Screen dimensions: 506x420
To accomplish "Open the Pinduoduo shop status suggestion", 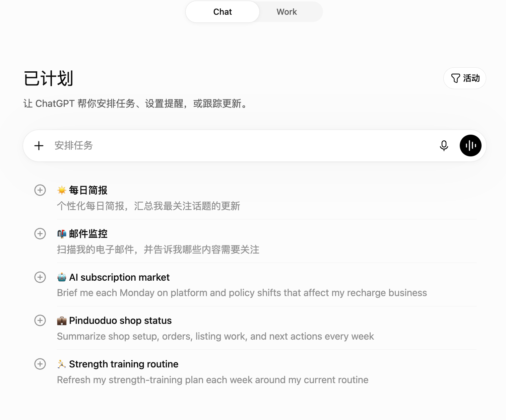I will (120, 321).
